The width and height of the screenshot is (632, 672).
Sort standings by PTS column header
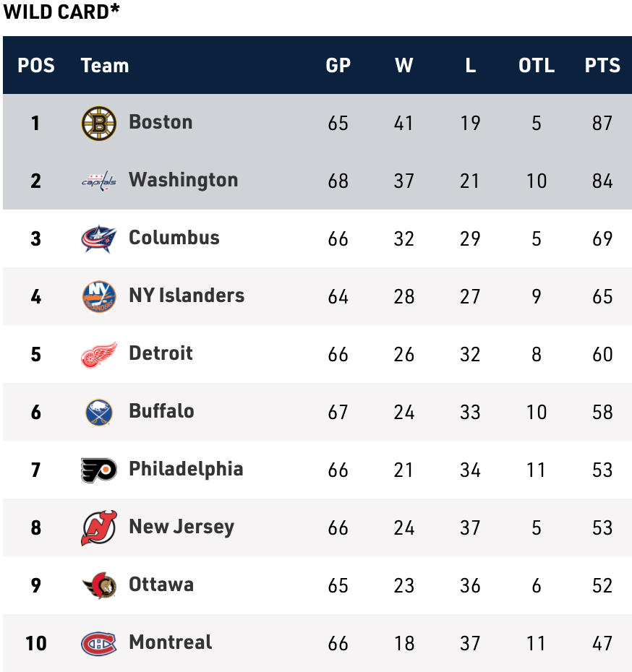coord(602,66)
